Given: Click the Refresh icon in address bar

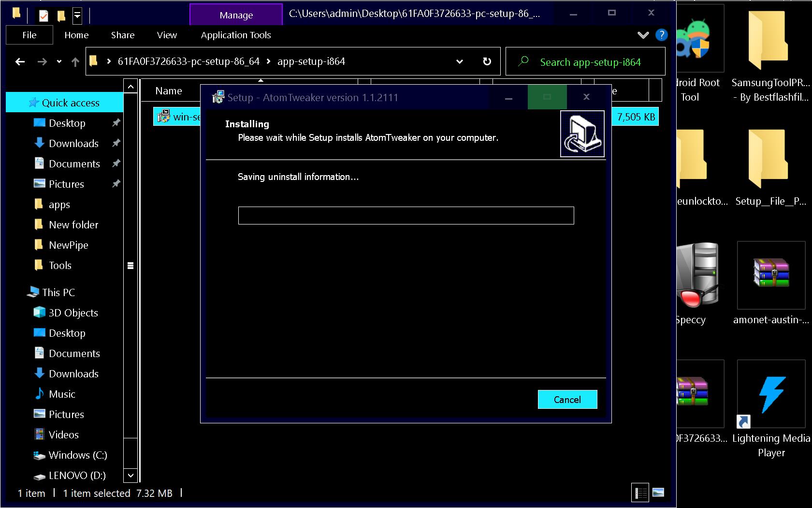Looking at the screenshot, I should click(x=487, y=61).
